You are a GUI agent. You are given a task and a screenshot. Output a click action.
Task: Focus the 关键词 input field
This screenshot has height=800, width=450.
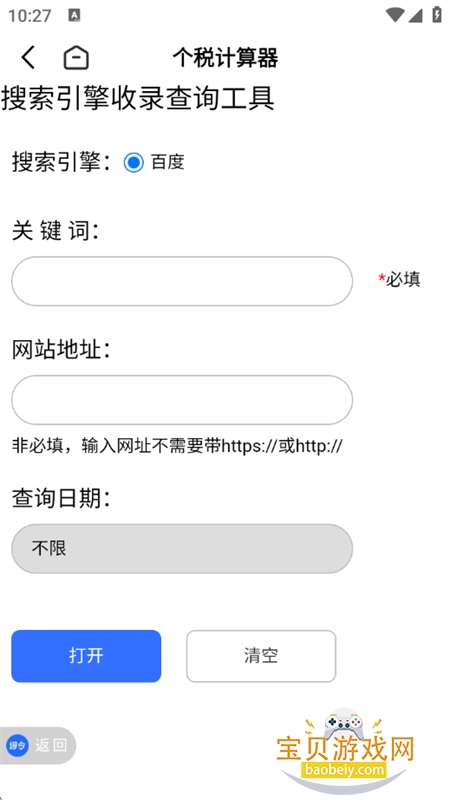coord(182,281)
